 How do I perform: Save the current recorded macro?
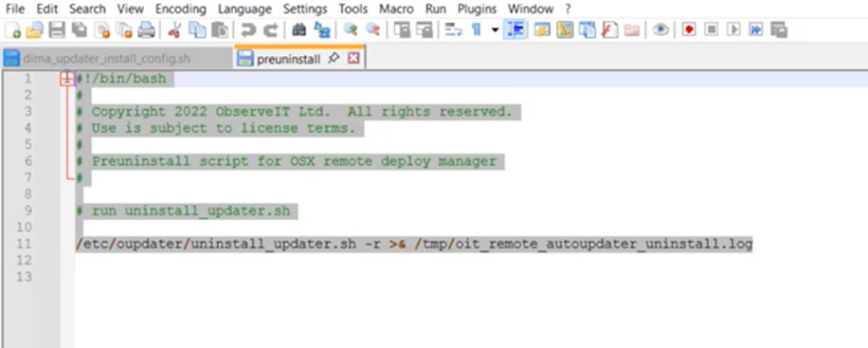click(779, 30)
